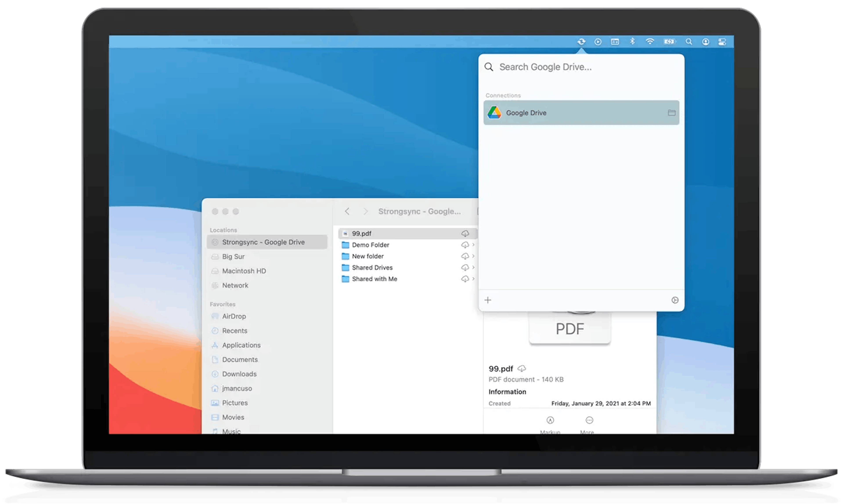Open Applications in Finder sidebar
This screenshot has width=843, height=504.
(x=267, y=345)
